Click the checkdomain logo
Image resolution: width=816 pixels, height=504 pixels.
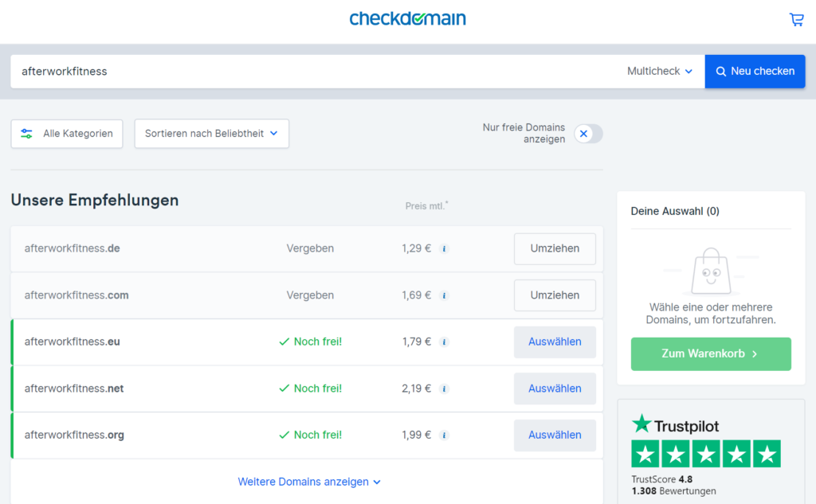[407, 19]
